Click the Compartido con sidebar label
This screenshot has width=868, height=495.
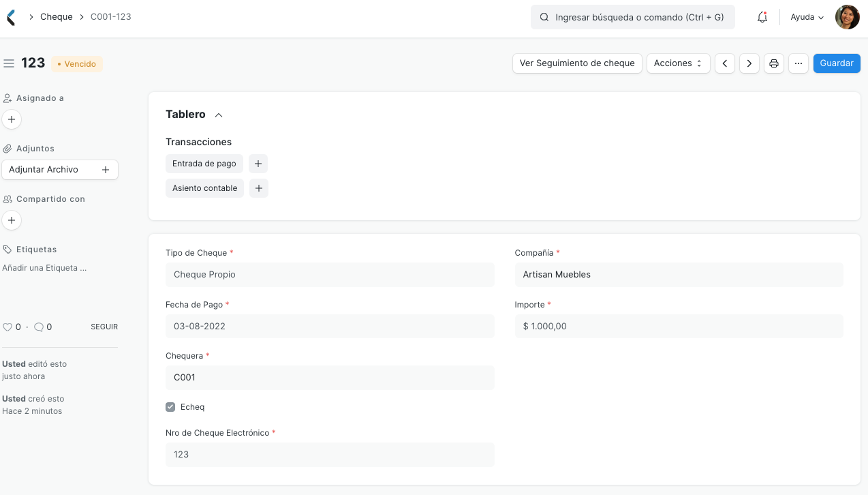(x=50, y=199)
